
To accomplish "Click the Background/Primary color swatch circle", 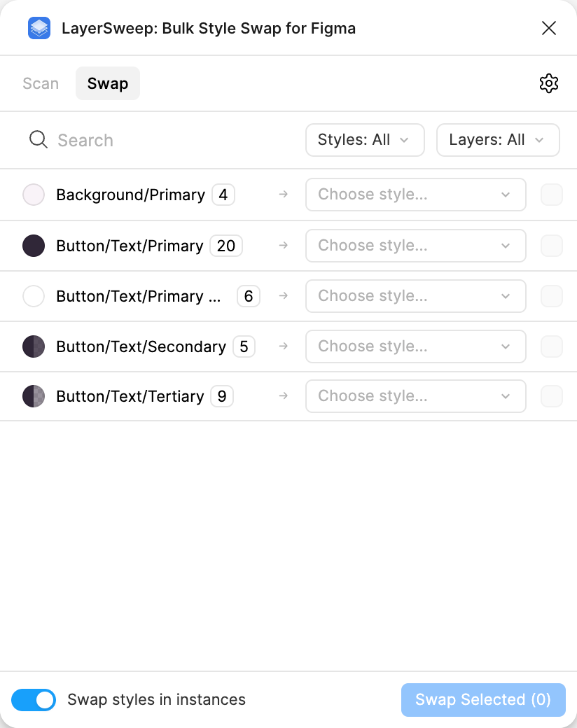I will pos(33,195).
